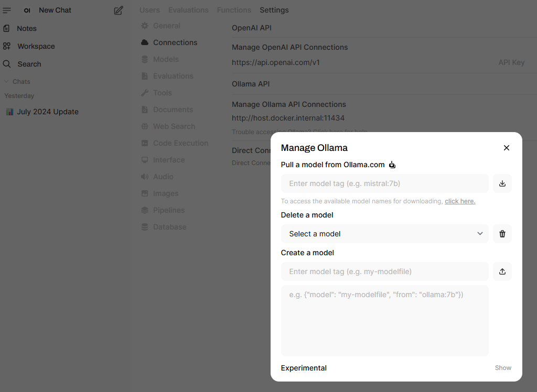Click the create model tag input field

(384, 271)
